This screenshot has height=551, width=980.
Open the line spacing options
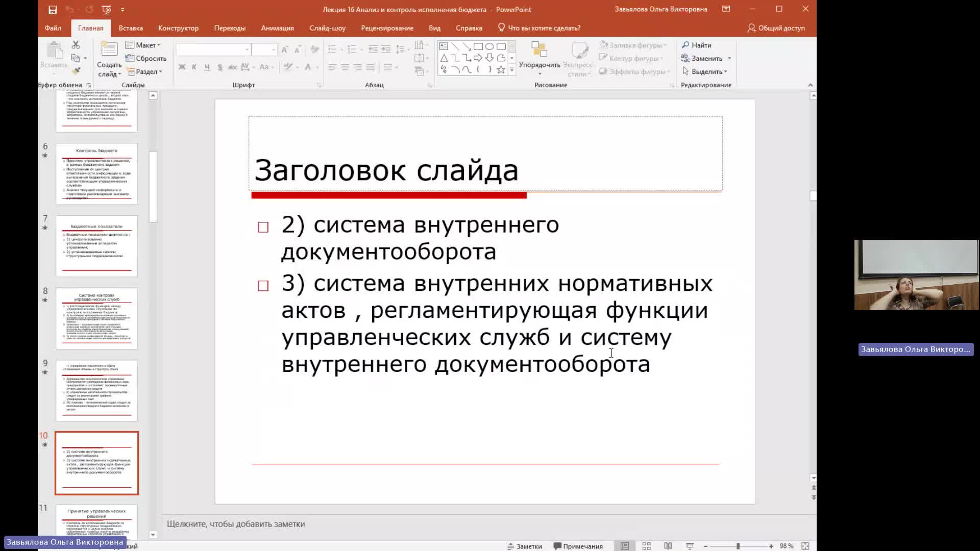pos(402,49)
